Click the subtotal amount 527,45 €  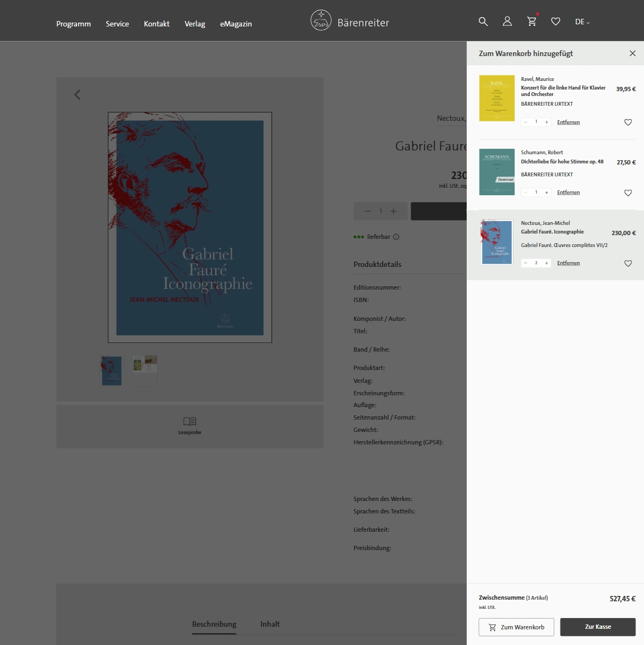622,599
